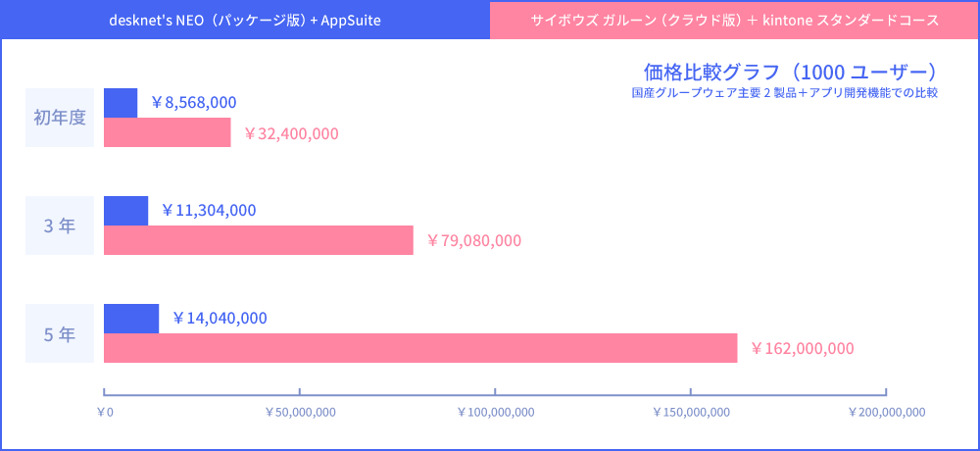Click the 5 年 row label

(60, 333)
